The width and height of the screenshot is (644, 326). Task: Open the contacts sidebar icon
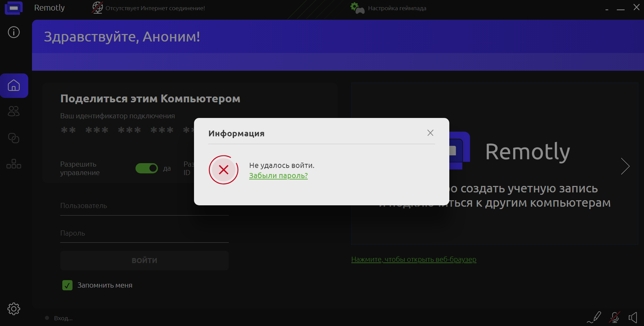click(x=14, y=111)
